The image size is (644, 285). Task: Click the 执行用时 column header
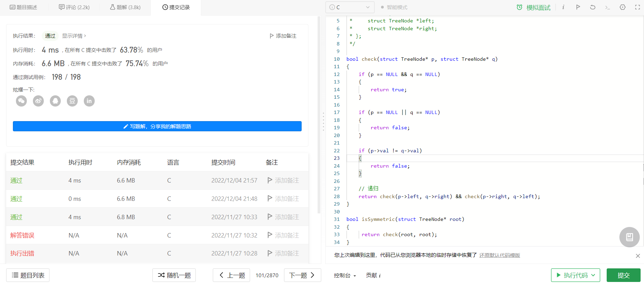(x=80, y=163)
